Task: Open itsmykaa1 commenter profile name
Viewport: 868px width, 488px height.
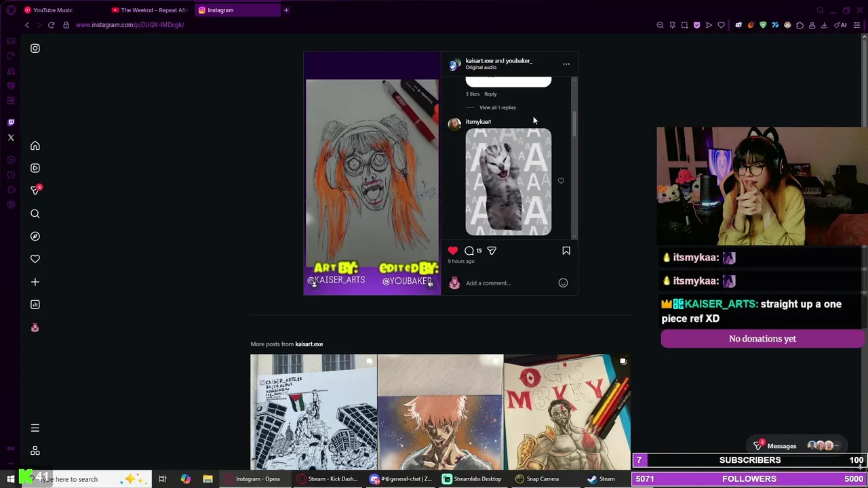Action: tap(478, 122)
